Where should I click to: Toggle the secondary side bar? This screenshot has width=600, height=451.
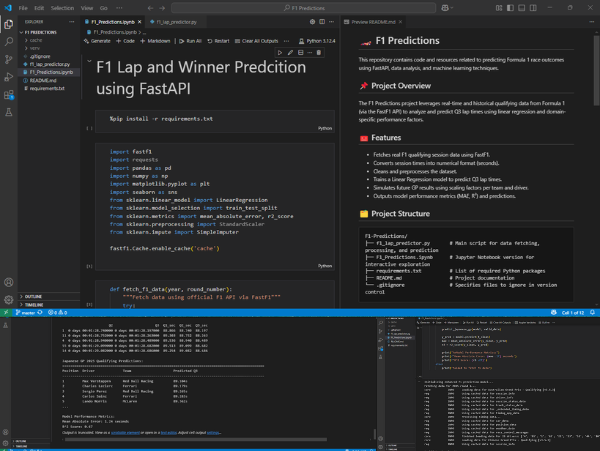(x=533, y=8)
